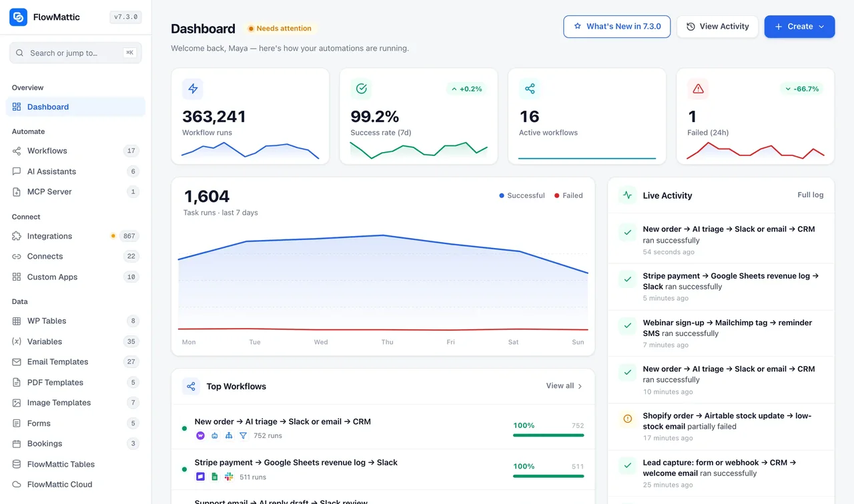Open the Create dropdown button
This screenshot has height=504, width=854.
799,27
